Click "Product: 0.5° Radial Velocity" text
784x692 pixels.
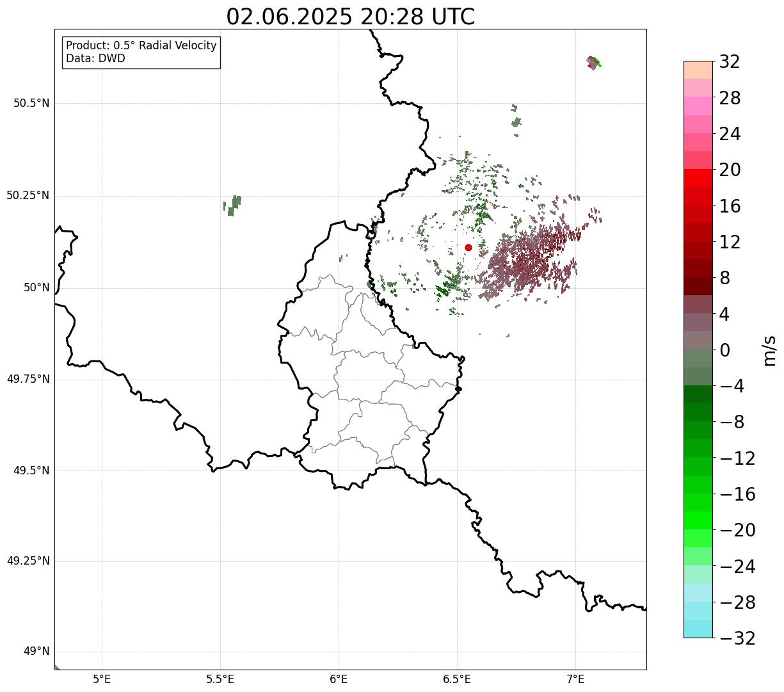pyautogui.click(x=141, y=46)
